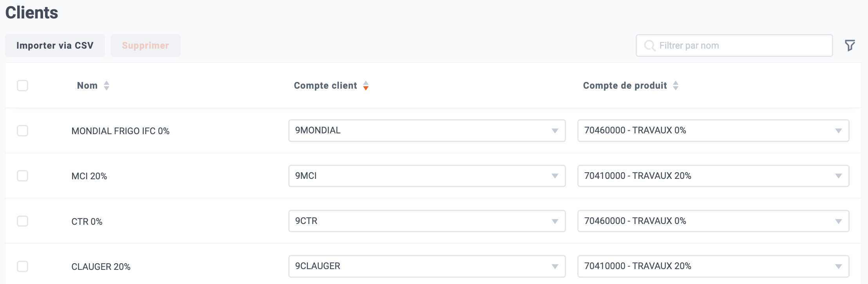Viewport: 868px width, 284px height.
Task: Open the 9MONDIAL client account dropdown
Action: 427,131
